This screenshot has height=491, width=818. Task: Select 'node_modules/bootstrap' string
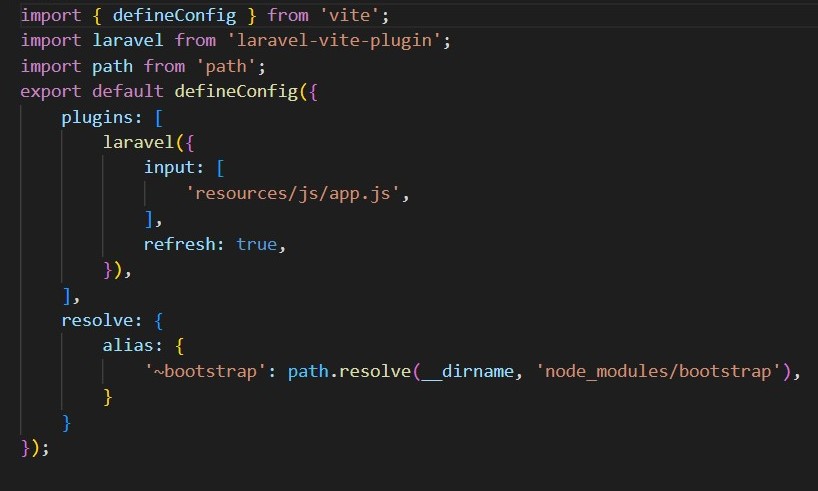658,372
